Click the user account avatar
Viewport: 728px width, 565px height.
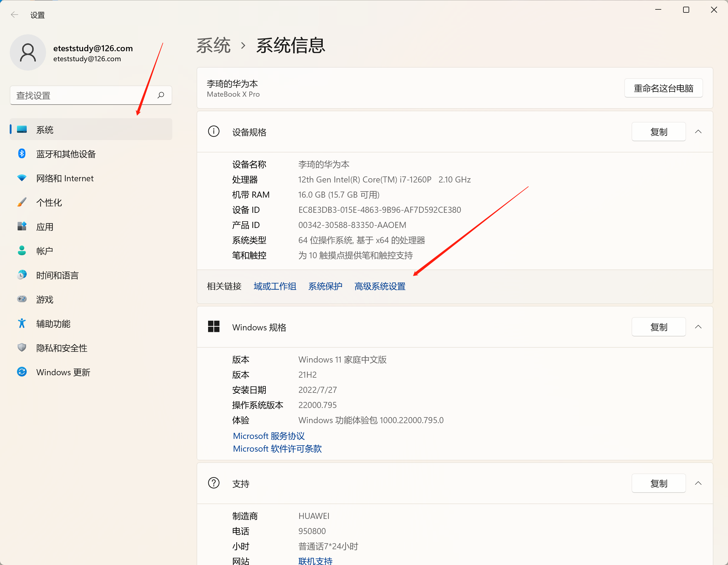point(28,53)
